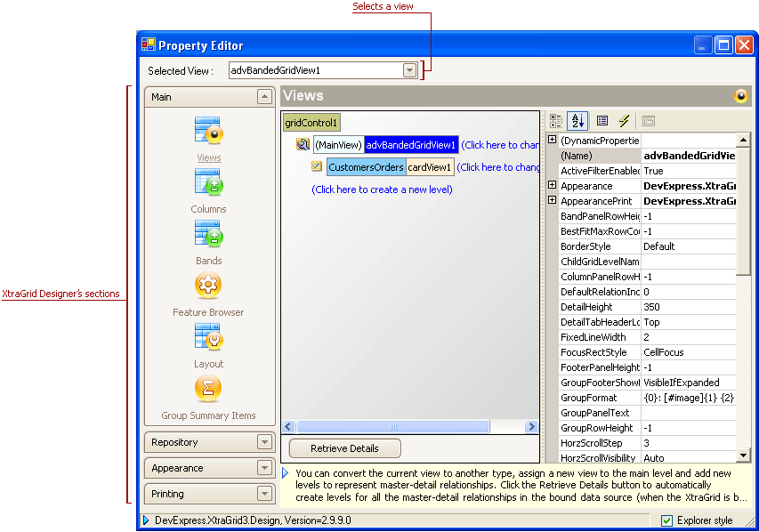Click property grid scroll down arrow
The image size is (759, 532).
pos(743,455)
